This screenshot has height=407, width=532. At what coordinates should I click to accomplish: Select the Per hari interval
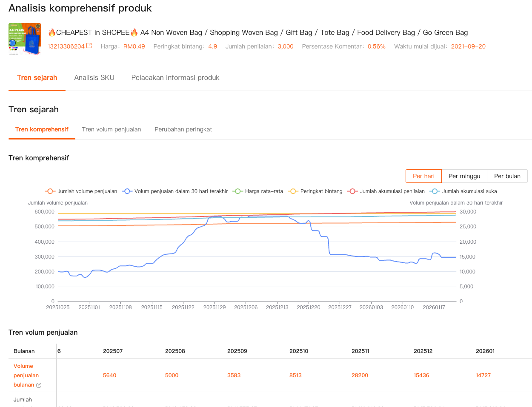click(x=423, y=176)
